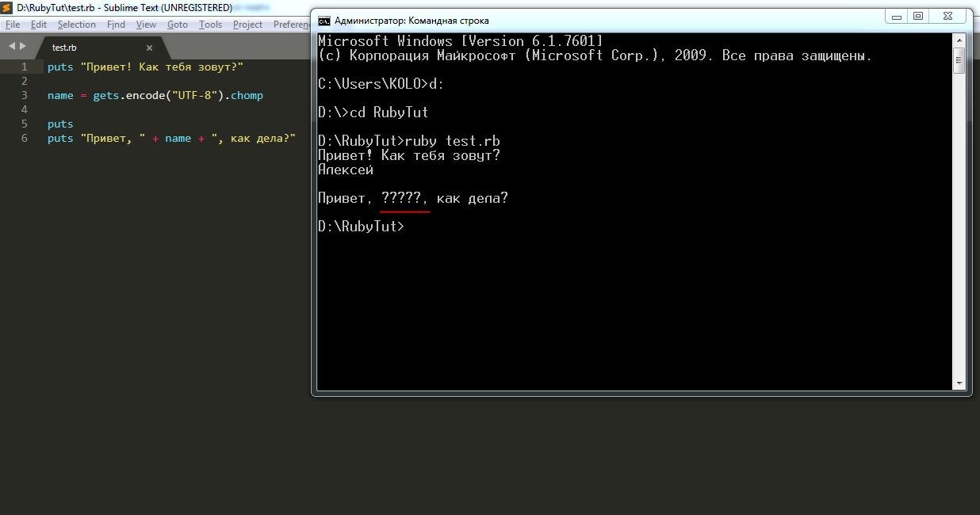Image resolution: width=980 pixels, height=515 pixels.
Task: Click the Sublime Text title bar icon
Action: 7,7
